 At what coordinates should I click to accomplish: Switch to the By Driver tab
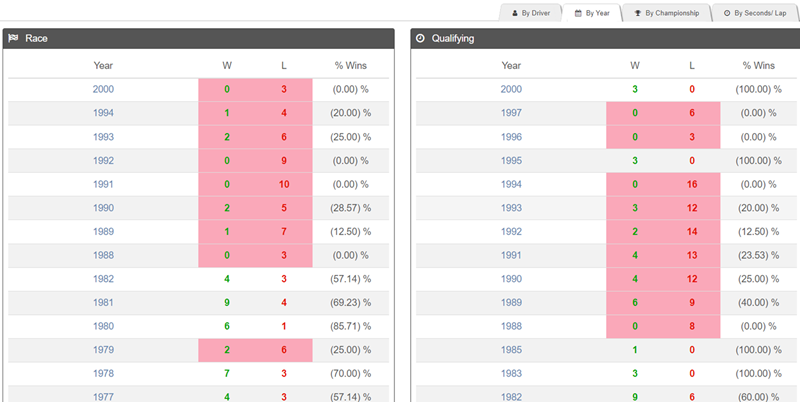[531, 13]
